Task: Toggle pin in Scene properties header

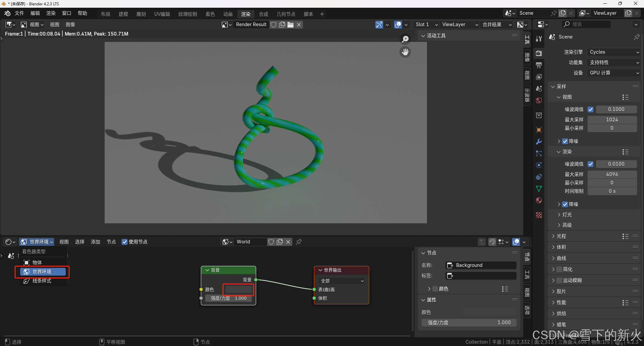Action: tap(637, 37)
